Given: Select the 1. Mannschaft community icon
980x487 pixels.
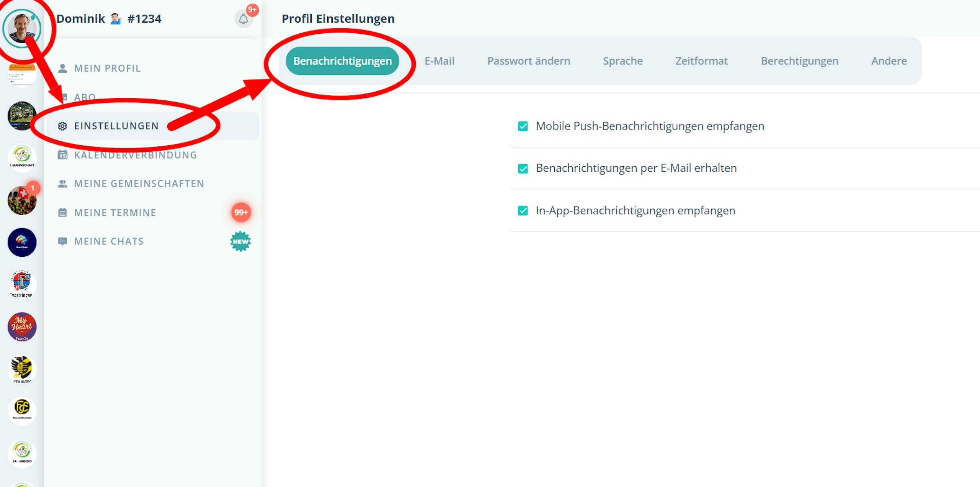Looking at the screenshot, I should pyautogui.click(x=22, y=157).
